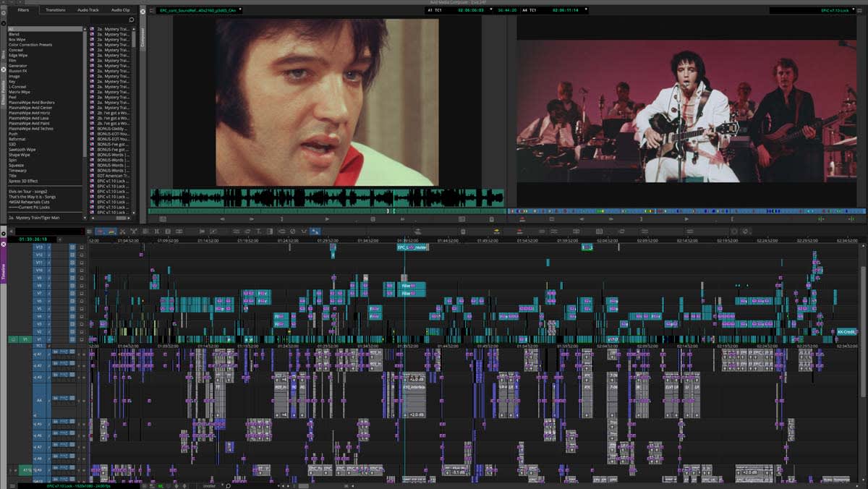Toggle the V13 track selector
Image resolution: width=868 pixels, height=489 pixels.
(40, 247)
